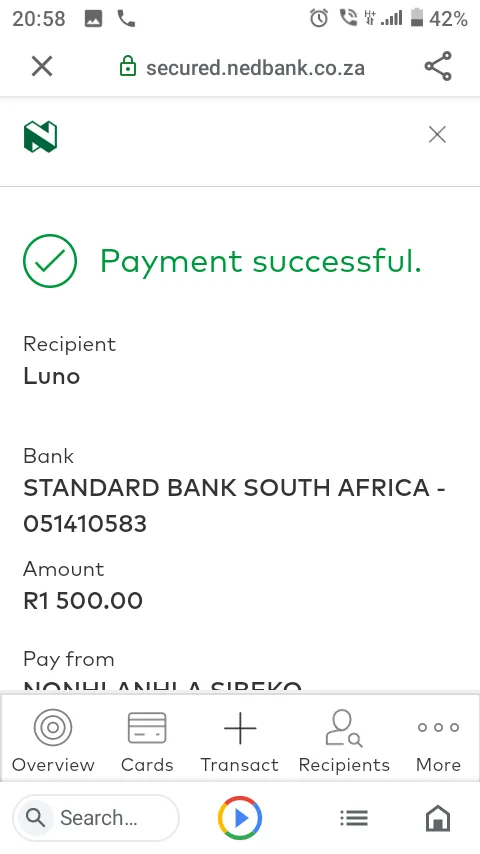
Task: Tap the phone call icon in status bar
Action: 126,19
